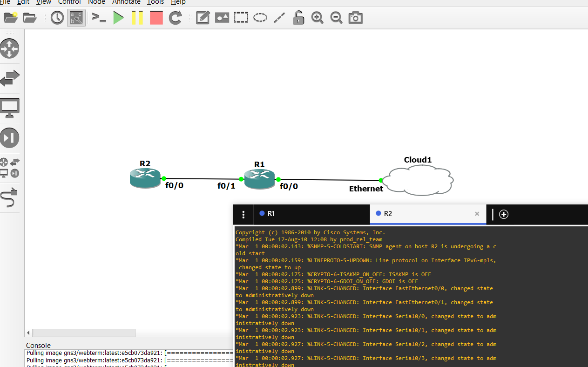Open the Control menu
This screenshot has width=588, height=367.
tap(69, 2)
